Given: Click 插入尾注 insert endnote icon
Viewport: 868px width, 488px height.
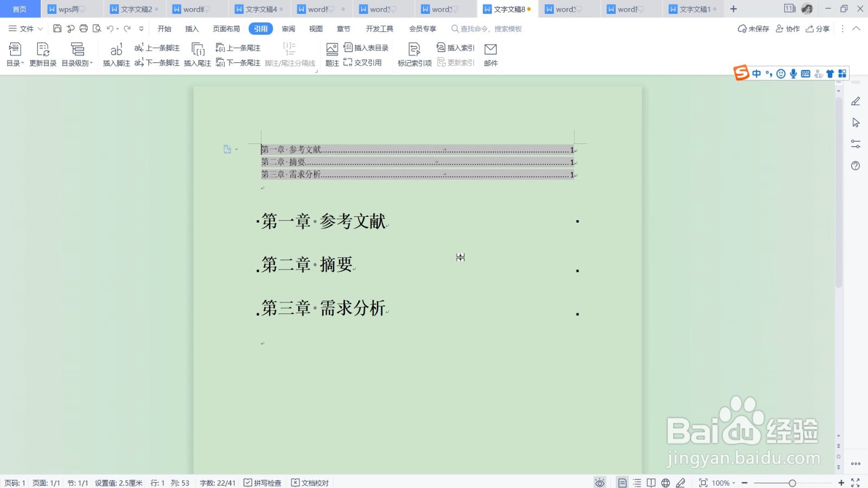Looking at the screenshot, I should click(197, 55).
